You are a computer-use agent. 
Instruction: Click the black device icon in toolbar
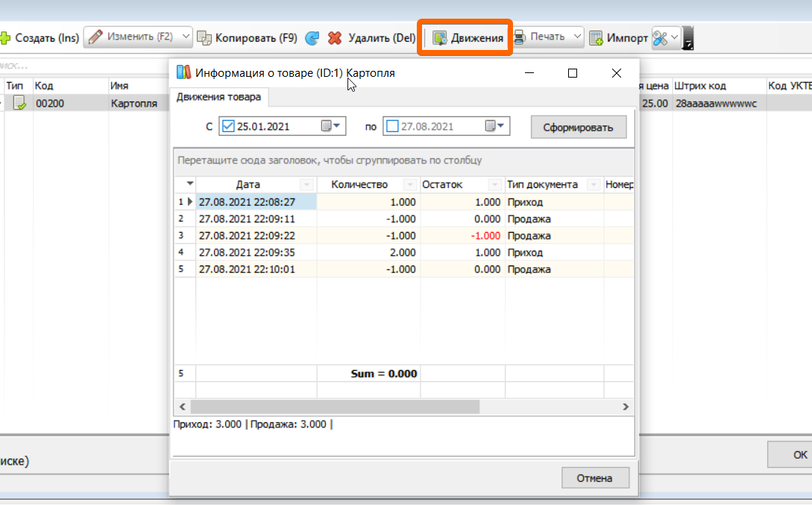[687, 38]
